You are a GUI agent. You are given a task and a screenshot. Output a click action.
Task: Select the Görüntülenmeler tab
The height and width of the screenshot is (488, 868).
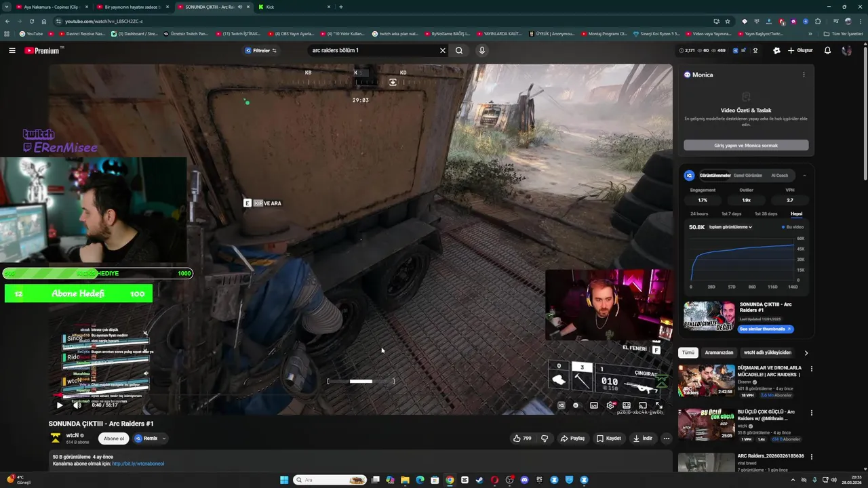click(x=715, y=176)
